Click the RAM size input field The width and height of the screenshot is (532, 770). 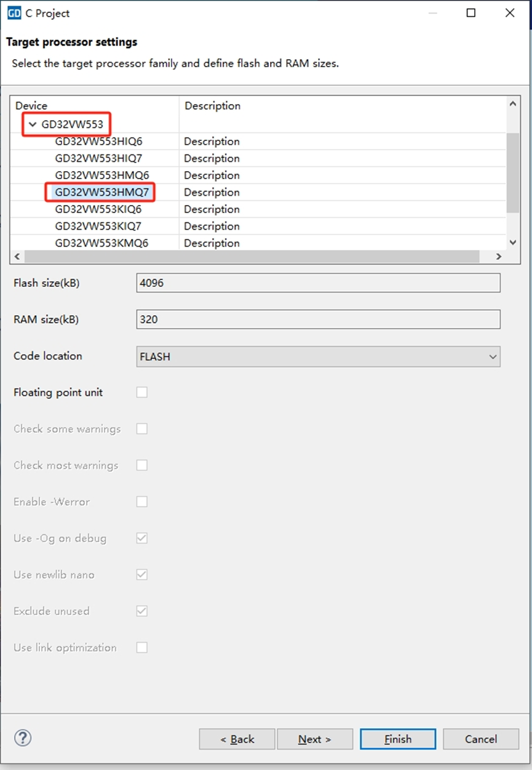[317, 319]
